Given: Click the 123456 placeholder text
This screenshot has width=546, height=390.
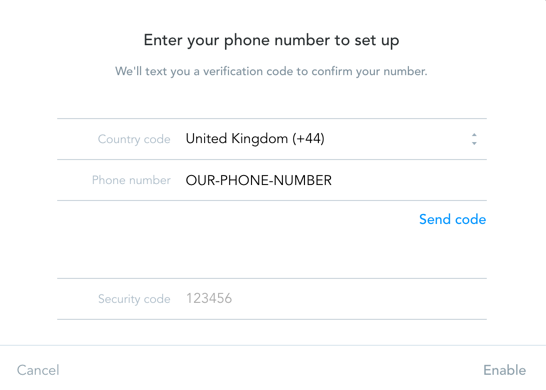Looking at the screenshot, I should (209, 298).
